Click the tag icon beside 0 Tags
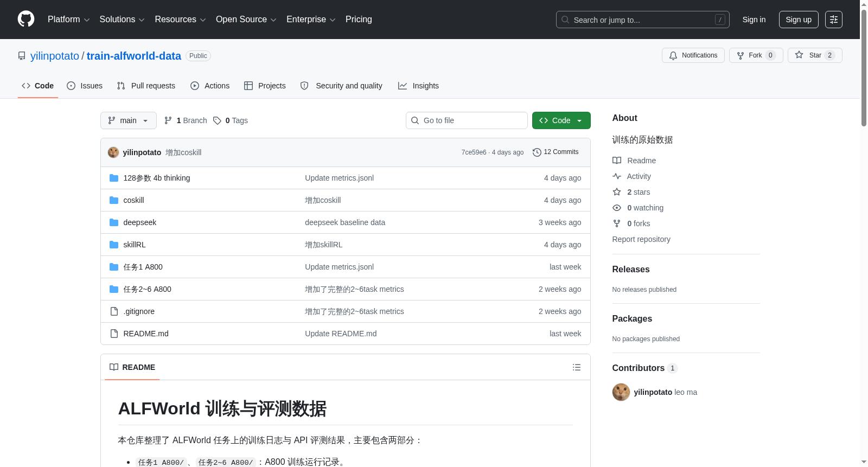This screenshot has width=868, height=467. (217, 120)
